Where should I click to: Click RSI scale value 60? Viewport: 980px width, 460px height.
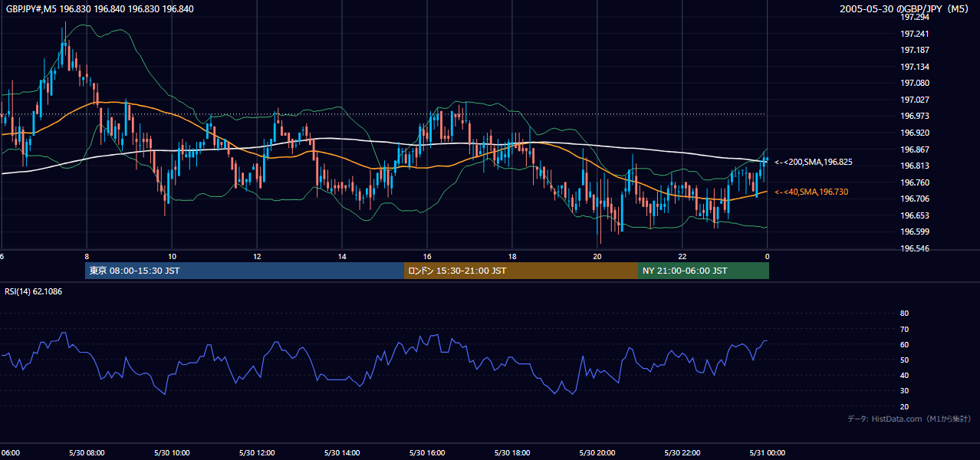click(x=904, y=344)
